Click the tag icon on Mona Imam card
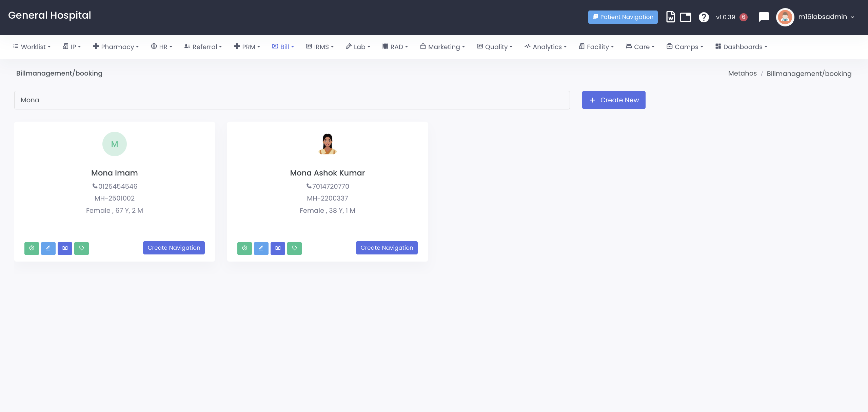 [x=81, y=248]
